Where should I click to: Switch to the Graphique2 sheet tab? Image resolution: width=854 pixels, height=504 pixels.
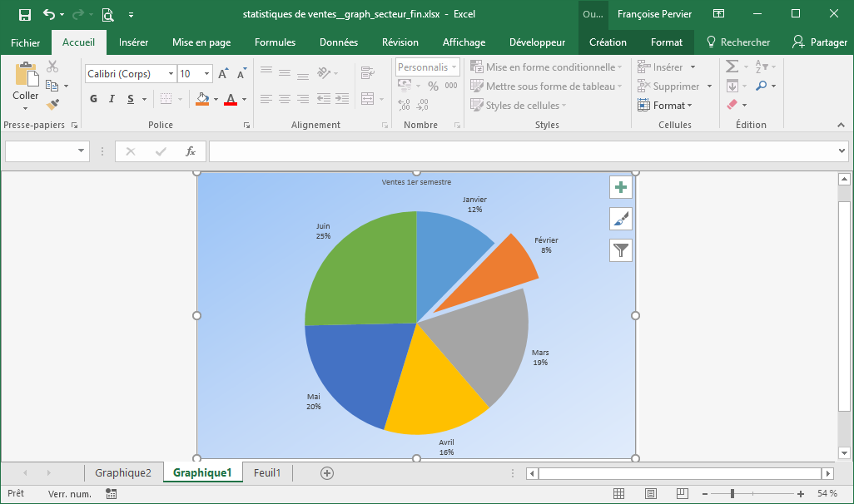[x=123, y=473]
